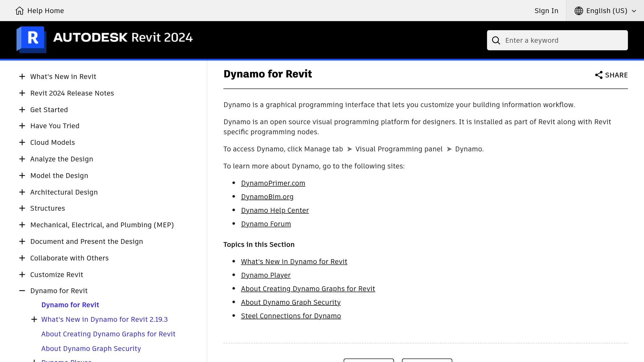Open the Dynamo Help Center link
644x362 pixels.
tap(275, 210)
